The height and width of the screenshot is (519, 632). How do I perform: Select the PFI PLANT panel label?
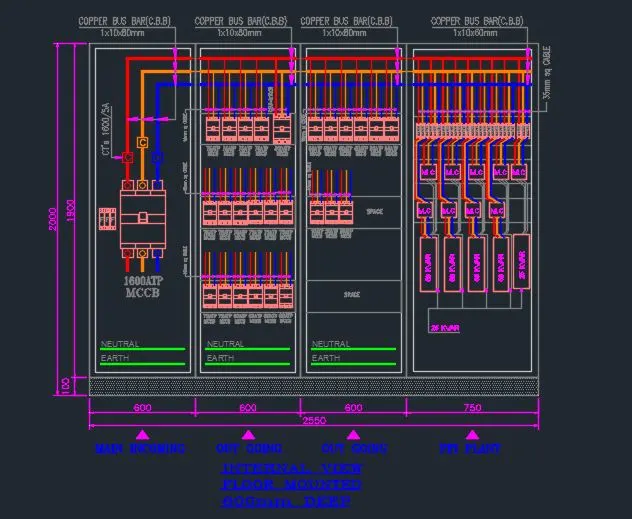(471, 449)
